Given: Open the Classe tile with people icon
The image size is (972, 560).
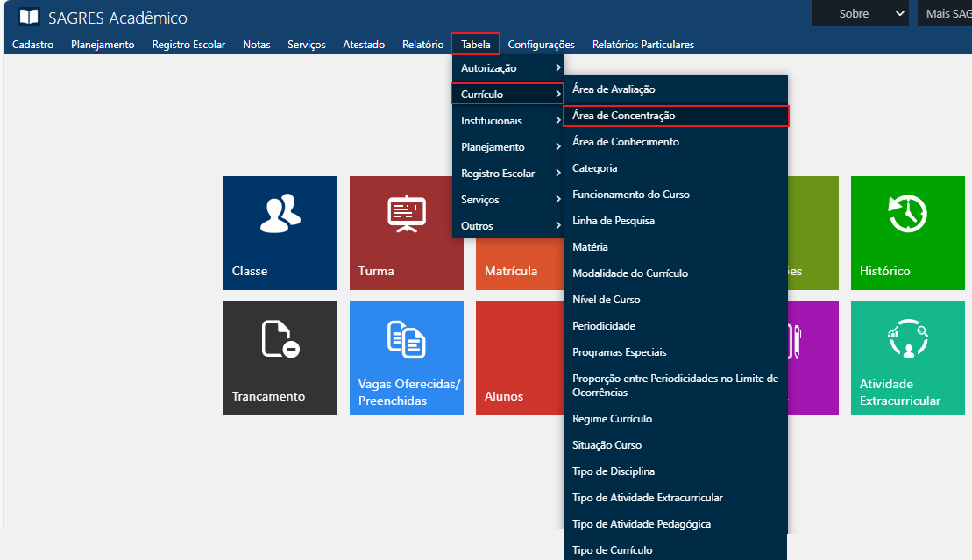Looking at the screenshot, I should click(280, 232).
